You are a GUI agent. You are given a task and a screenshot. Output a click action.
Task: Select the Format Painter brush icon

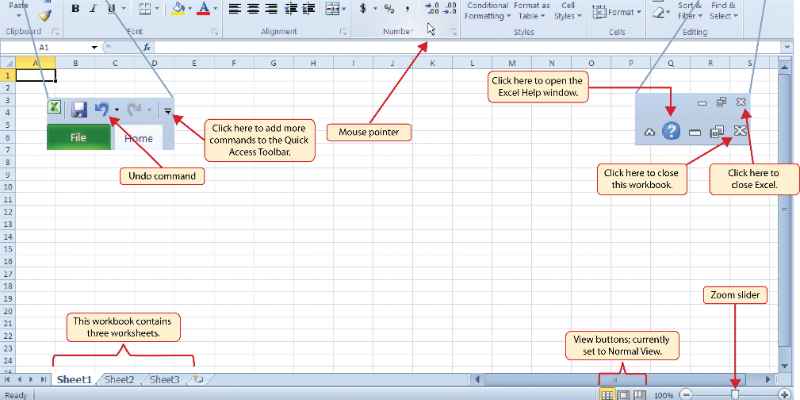tap(46, 15)
